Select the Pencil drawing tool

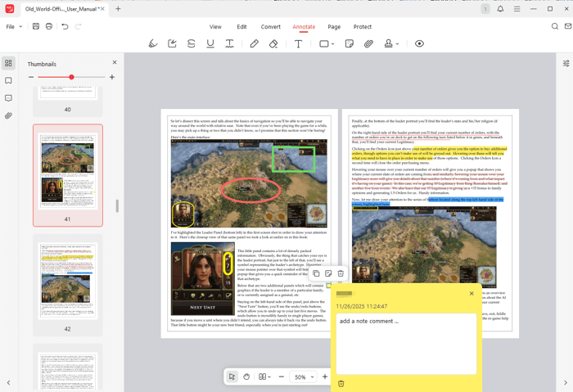pos(255,44)
